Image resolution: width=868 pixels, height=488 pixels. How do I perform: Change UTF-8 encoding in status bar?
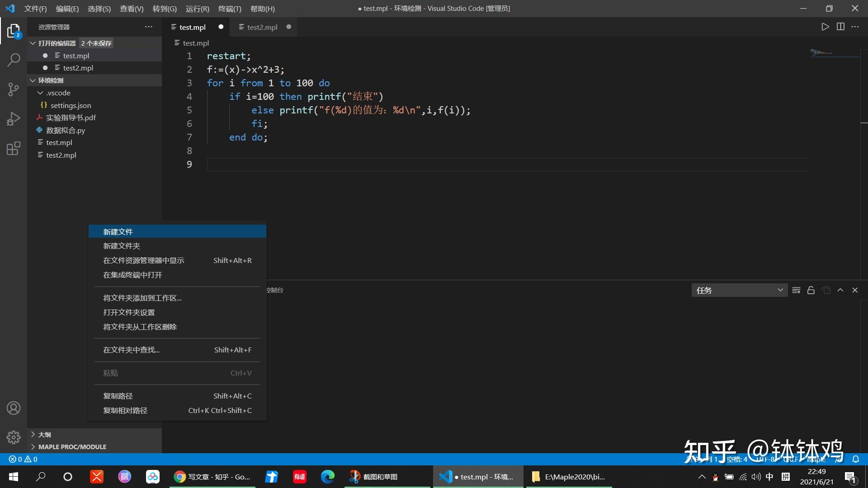click(765, 459)
